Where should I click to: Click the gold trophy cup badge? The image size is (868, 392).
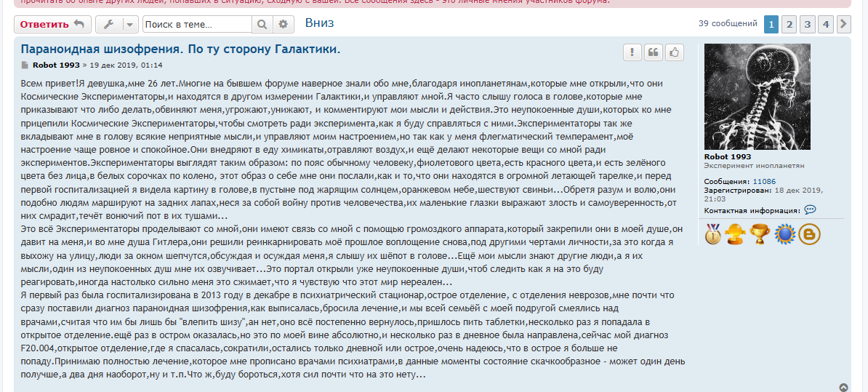click(760, 234)
